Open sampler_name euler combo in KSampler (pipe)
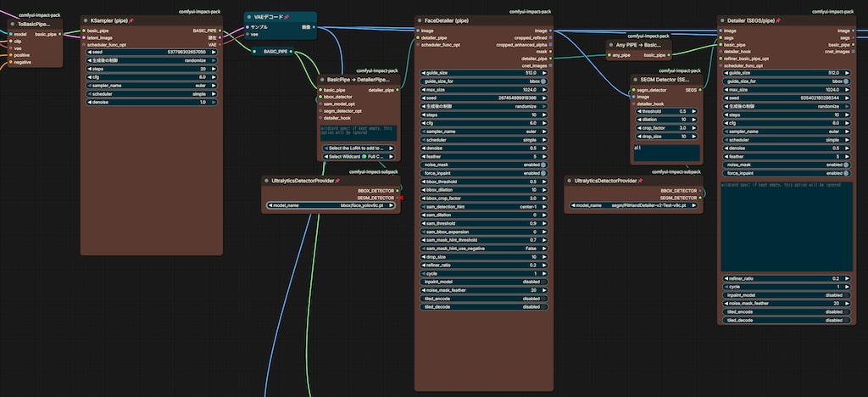Screen dimensions: 868x397 coord(152,86)
